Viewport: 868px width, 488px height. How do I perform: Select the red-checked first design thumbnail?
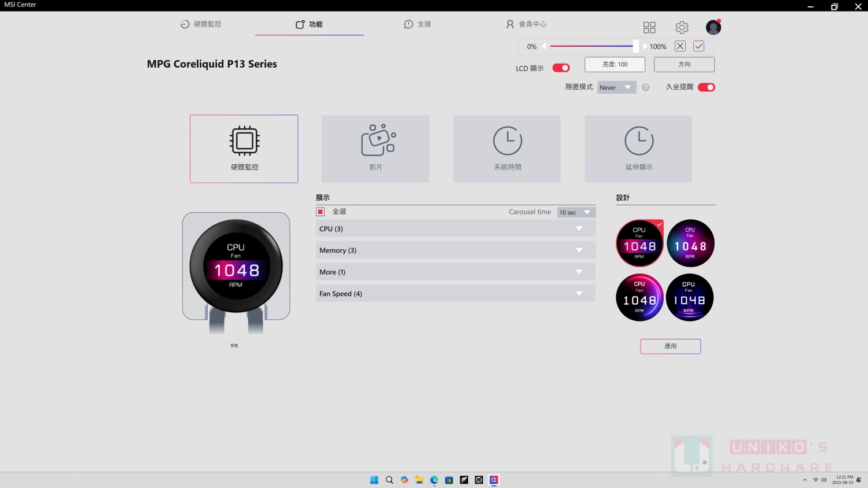pos(639,243)
